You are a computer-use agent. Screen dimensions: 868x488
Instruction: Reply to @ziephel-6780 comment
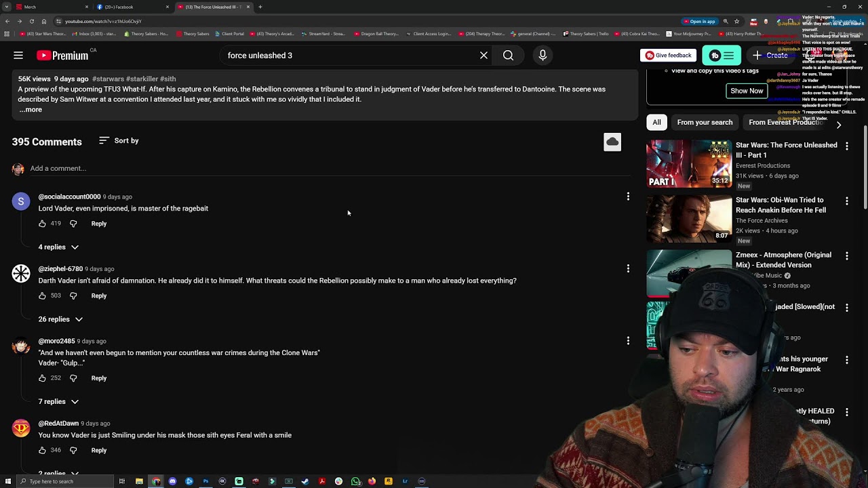coord(99,296)
